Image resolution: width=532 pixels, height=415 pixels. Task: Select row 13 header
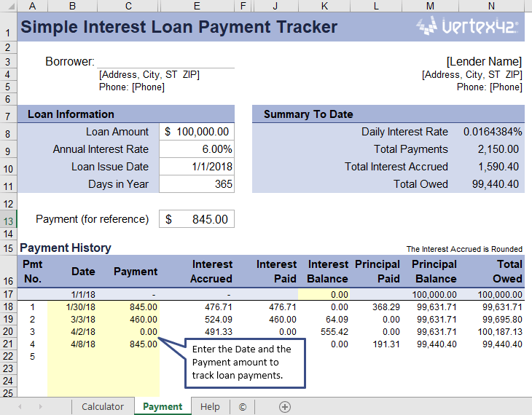click(8, 220)
